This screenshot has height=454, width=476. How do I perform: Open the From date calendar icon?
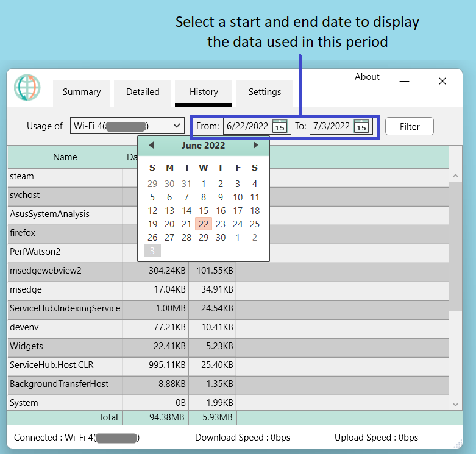pos(280,126)
